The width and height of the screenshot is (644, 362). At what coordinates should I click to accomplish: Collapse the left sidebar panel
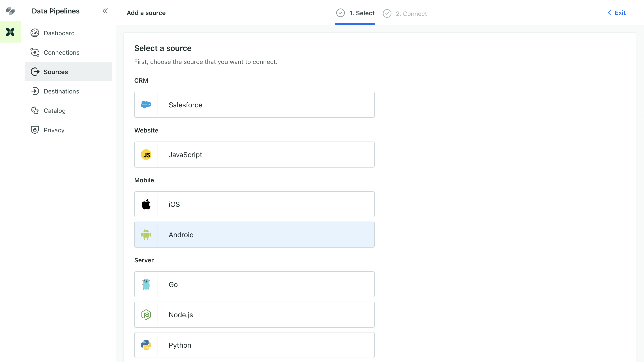[x=105, y=11]
